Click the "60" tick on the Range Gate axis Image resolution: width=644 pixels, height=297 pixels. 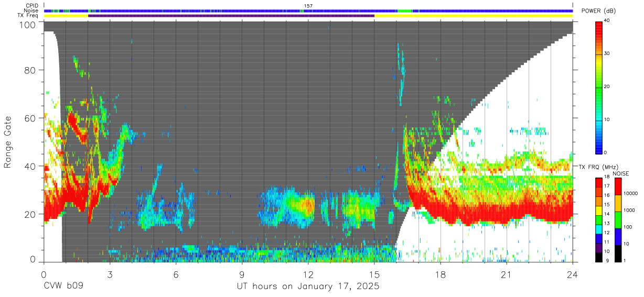tap(31, 118)
